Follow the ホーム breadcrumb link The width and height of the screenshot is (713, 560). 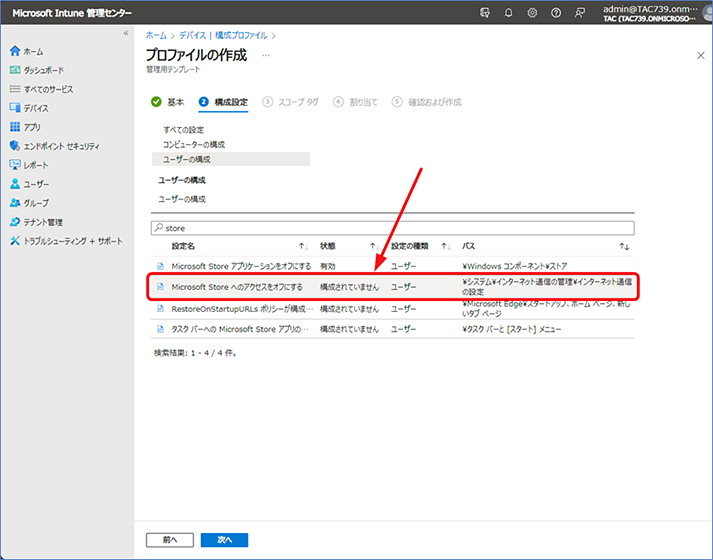156,35
